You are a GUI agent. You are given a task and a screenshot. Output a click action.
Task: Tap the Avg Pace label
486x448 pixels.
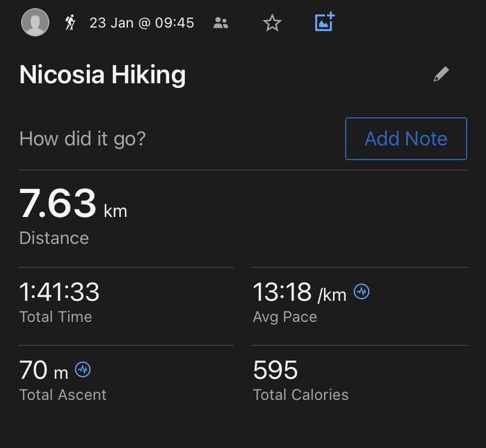pyautogui.click(x=285, y=317)
